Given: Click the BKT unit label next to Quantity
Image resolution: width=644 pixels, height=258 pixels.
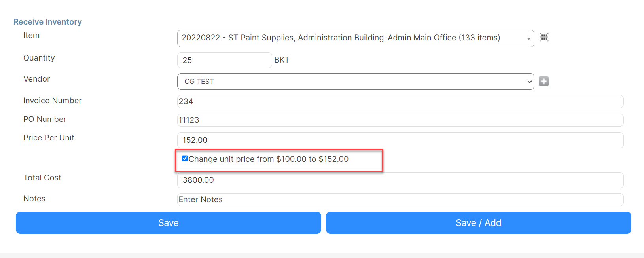Looking at the screenshot, I should pos(282,60).
